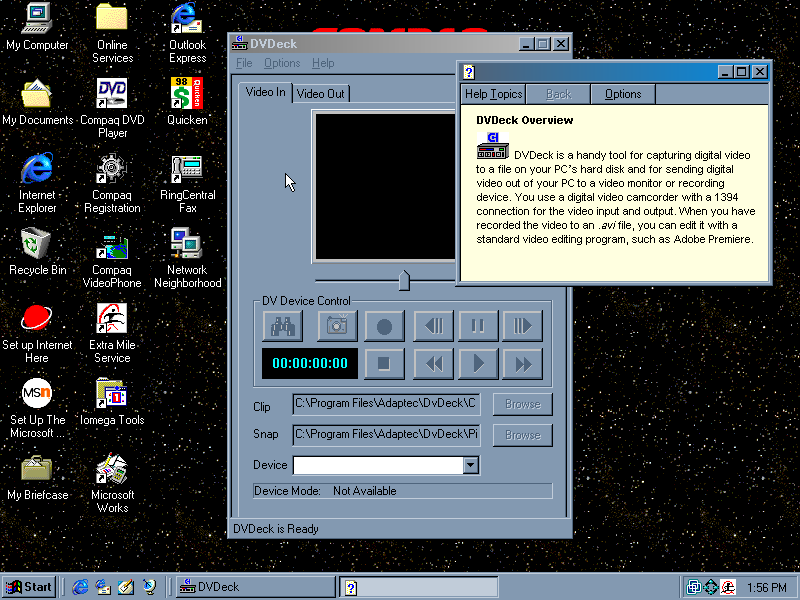Click the diamond-shaped system tray icon

710,587
